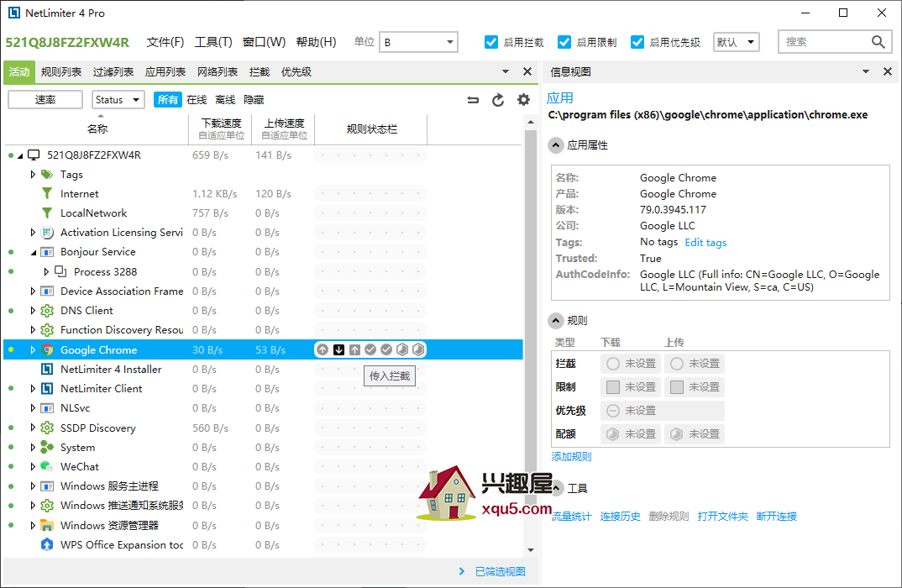Click the 添加规则 link
Viewport: 902px width, 588px height.
(x=571, y=457)
